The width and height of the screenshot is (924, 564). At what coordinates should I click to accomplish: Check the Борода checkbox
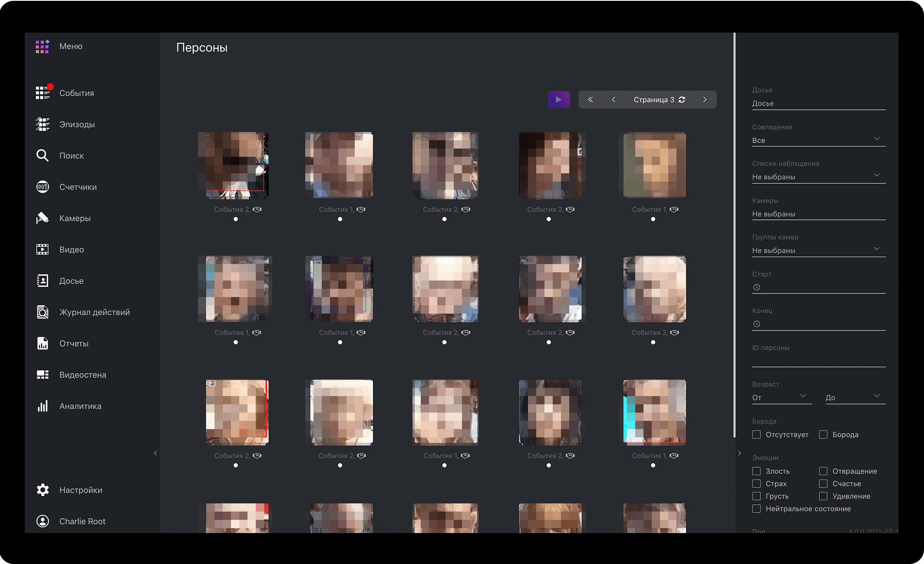pyautogui.click(x=823, y=434)
